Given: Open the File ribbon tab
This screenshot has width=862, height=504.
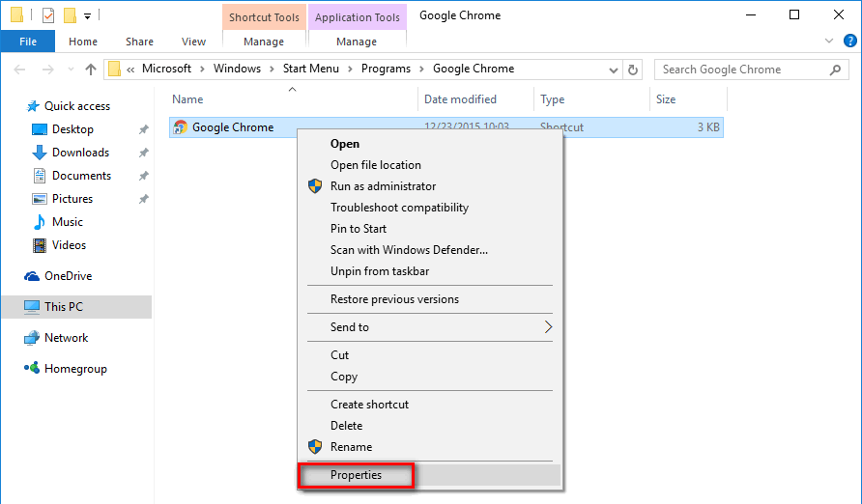Looking at the screenshot, I should pyautogui.click(x=28, y=42).
